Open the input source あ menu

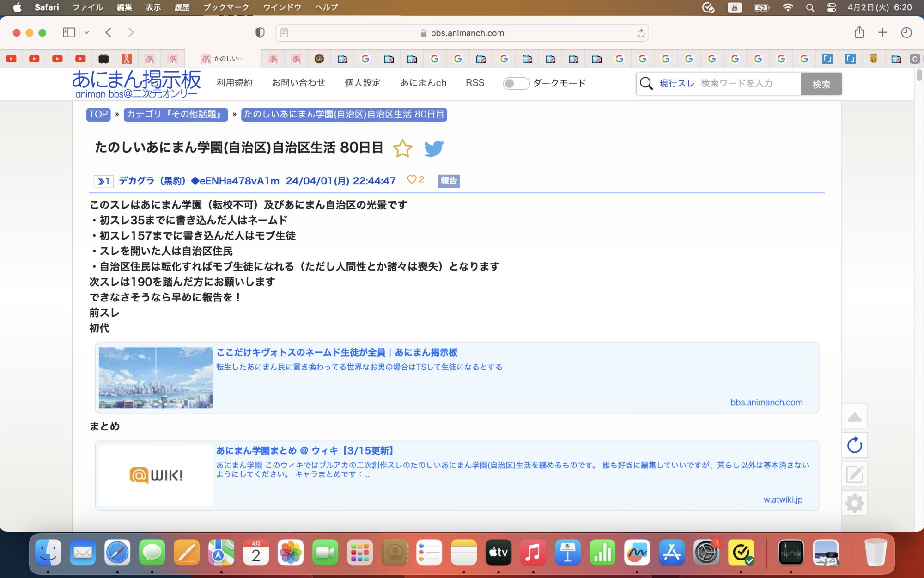click(734, 7)
